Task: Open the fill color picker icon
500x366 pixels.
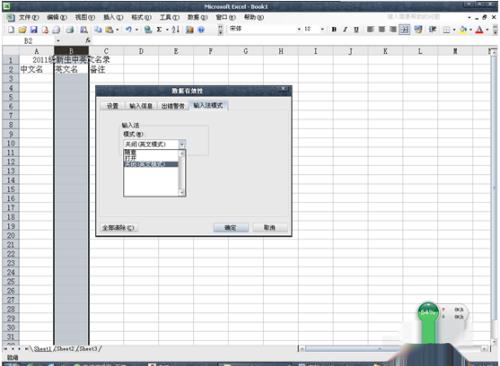Action: pyautogui.click(x=463, y=30)
